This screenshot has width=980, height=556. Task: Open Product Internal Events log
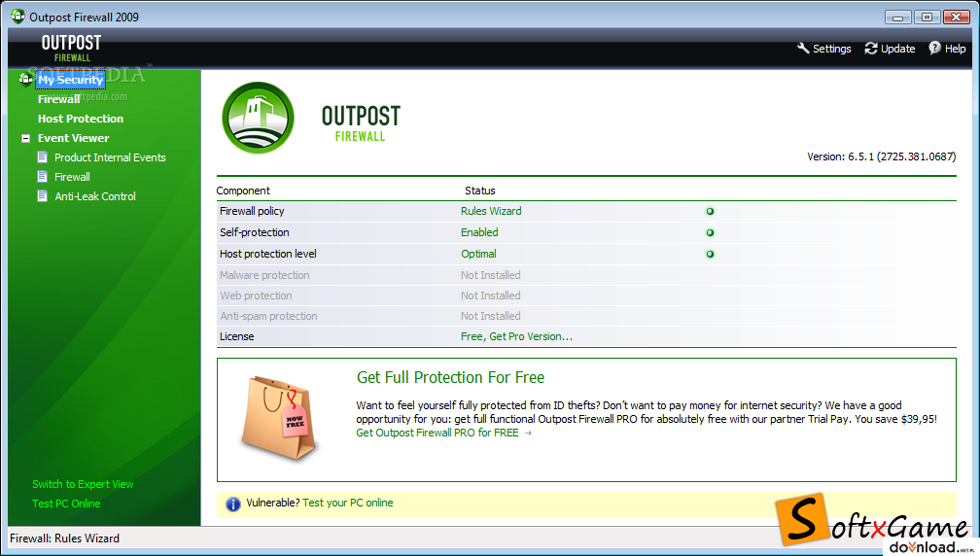tap(110, 157)
